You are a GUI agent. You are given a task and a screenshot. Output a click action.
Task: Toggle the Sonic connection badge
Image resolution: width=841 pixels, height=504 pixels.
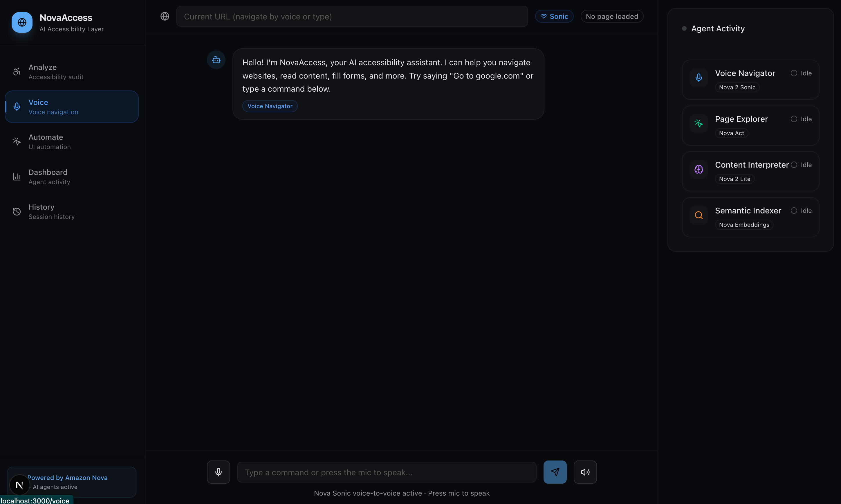pos(554,16)
